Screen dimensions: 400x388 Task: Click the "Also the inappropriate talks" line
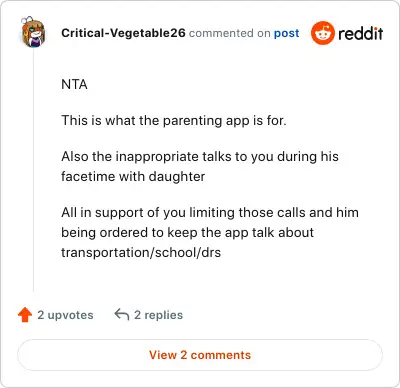200,156
